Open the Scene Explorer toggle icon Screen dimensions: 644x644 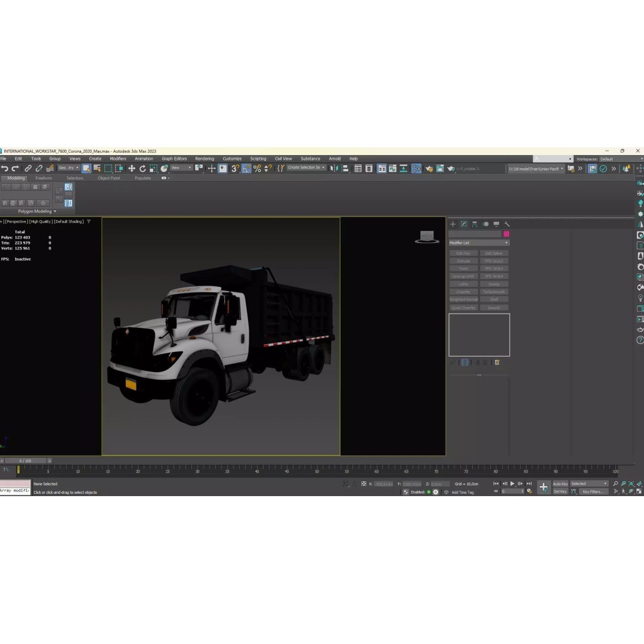coord(358,168)
